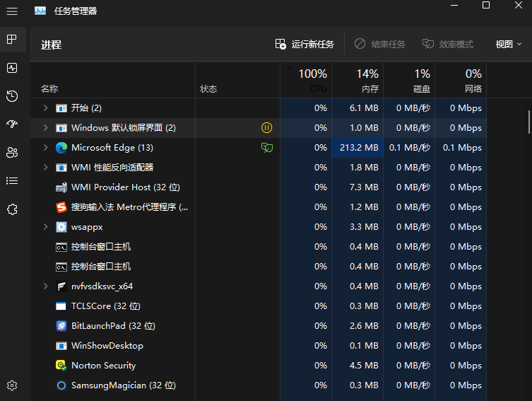Click the BitLaunchPad rocket icon
Viewport: 532px width, 401px height.
click(x=61, y=326)
